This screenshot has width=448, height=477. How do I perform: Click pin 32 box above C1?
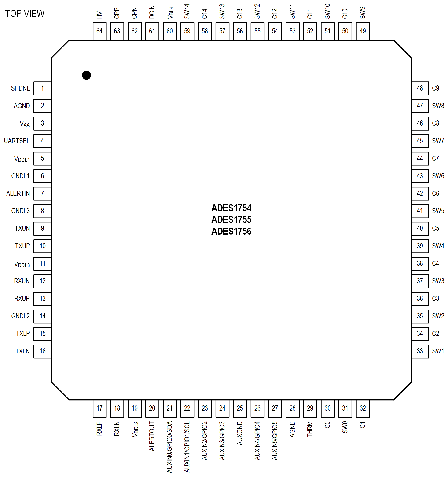tap(363, 408)
